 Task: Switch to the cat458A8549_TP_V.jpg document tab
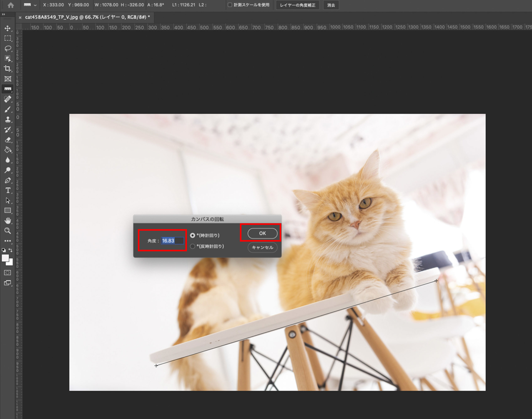pyautogui.click(x=87, y=17)
